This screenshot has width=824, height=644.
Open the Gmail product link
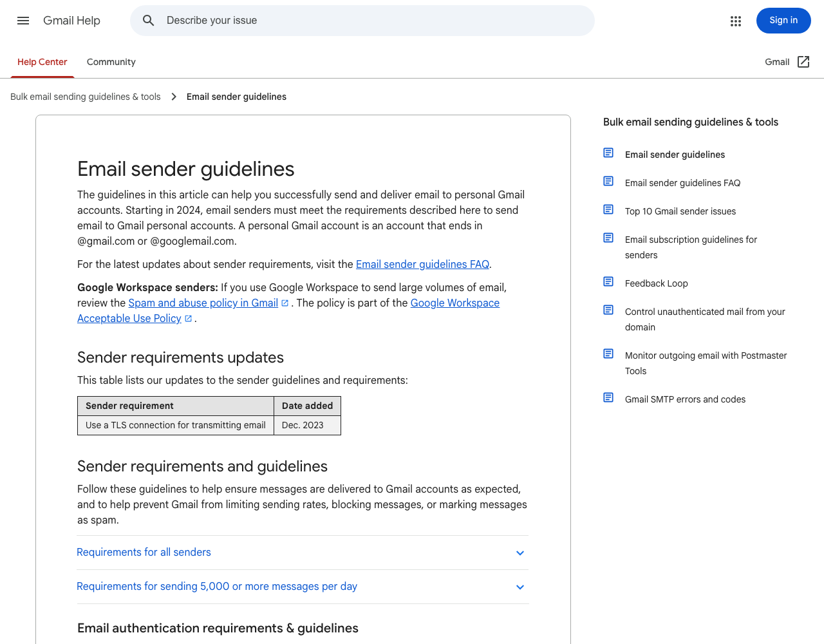(777, 62)
